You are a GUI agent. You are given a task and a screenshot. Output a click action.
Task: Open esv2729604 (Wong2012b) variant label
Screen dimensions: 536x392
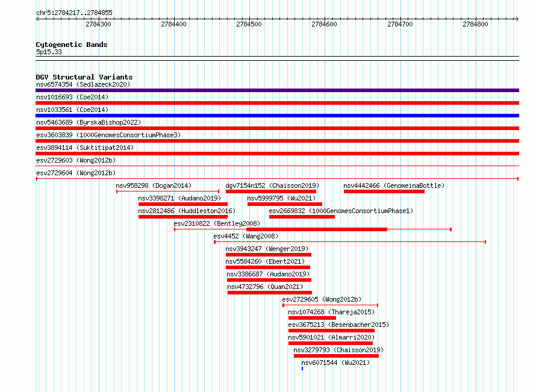click(x=76, y=173)
